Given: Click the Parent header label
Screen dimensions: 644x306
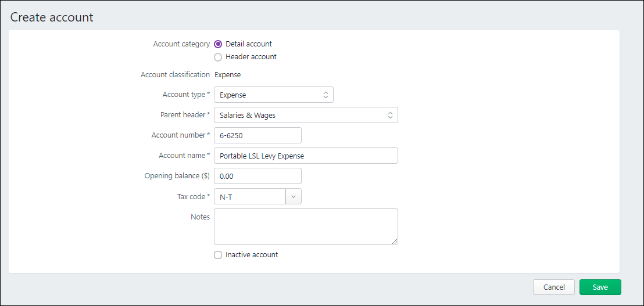Looking at the screenshot, I should click(x=183, y=115).
